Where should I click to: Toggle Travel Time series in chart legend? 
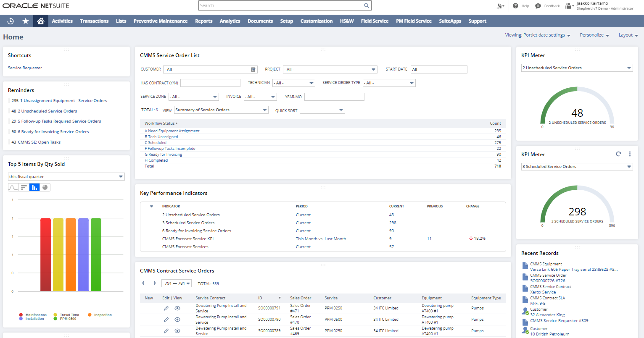(66, 315)
